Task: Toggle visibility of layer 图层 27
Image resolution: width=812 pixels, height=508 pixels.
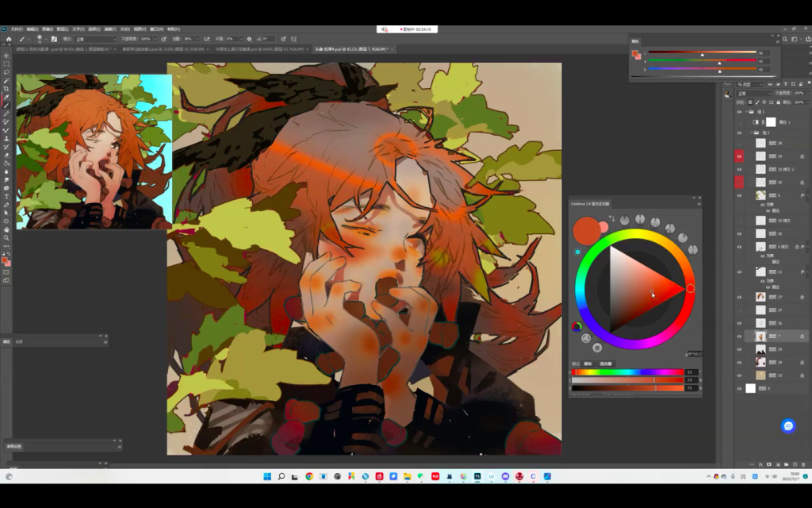Action: (x=739, y=297)
